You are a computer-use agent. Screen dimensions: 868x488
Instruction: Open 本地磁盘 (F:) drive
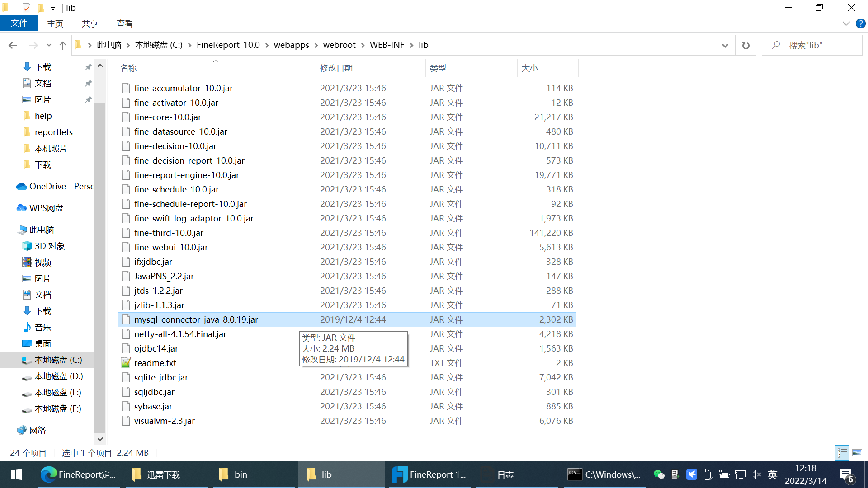point(58,408)
